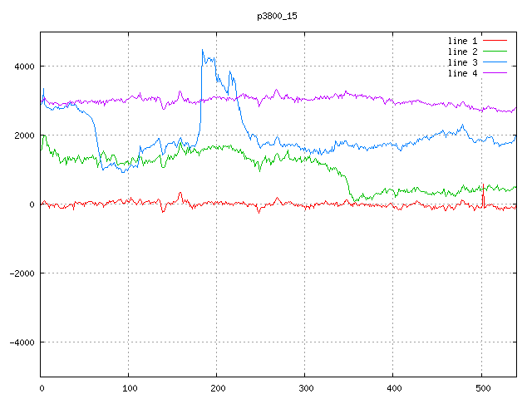
Task: Click the red line 1 legend sample
Action: [x=495, y=41]
